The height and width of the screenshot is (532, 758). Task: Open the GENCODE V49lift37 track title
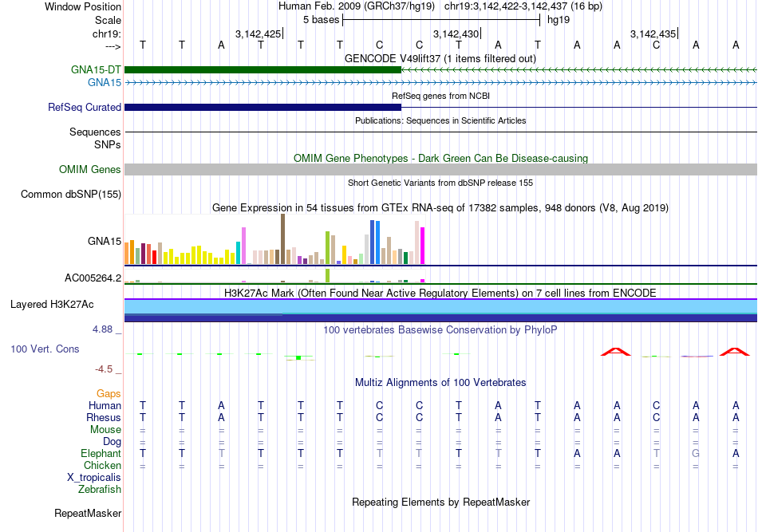(x=440, y=58)
